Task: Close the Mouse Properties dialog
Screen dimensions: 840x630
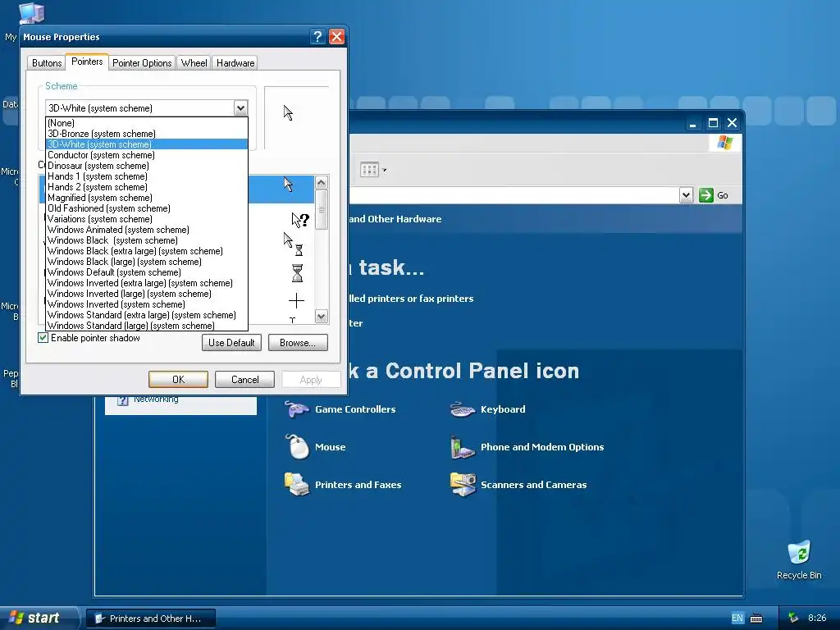Action: [x=336, y=36]
